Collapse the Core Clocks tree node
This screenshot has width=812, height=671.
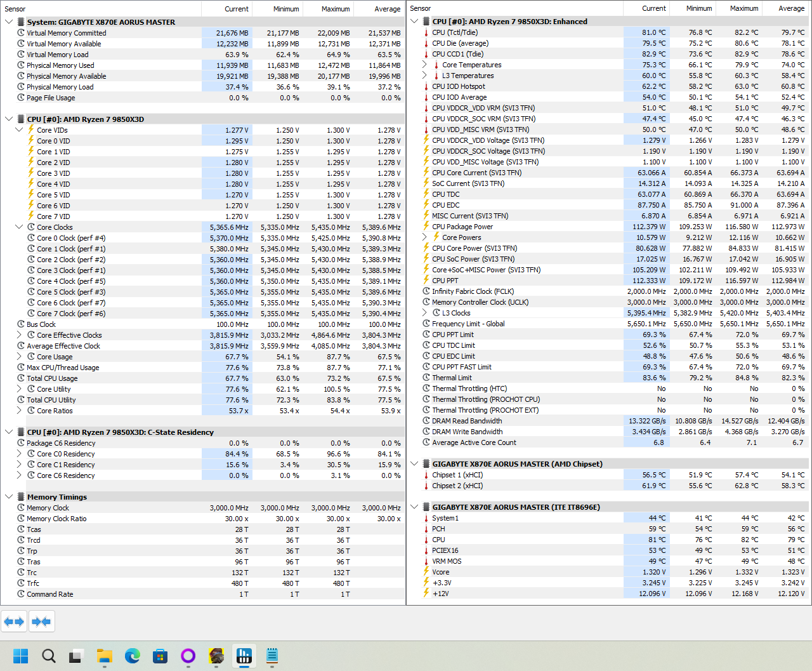click(x=19, y=227)
